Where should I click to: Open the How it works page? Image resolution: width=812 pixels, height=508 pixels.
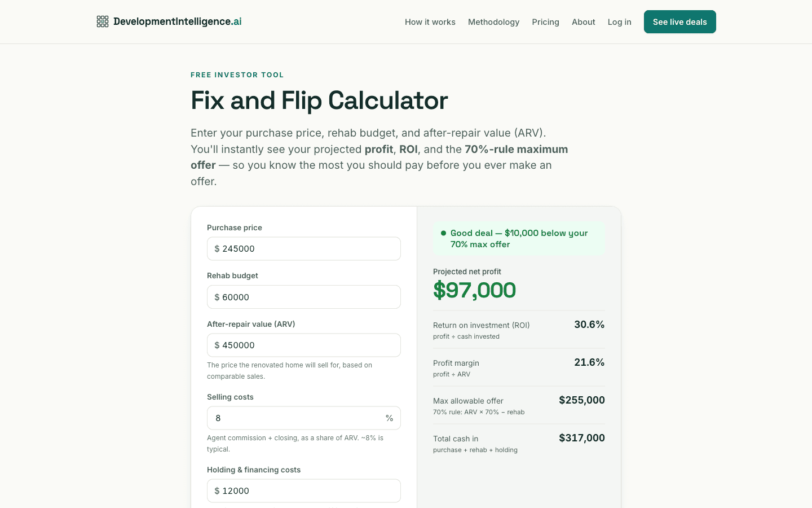pos(430,22)
